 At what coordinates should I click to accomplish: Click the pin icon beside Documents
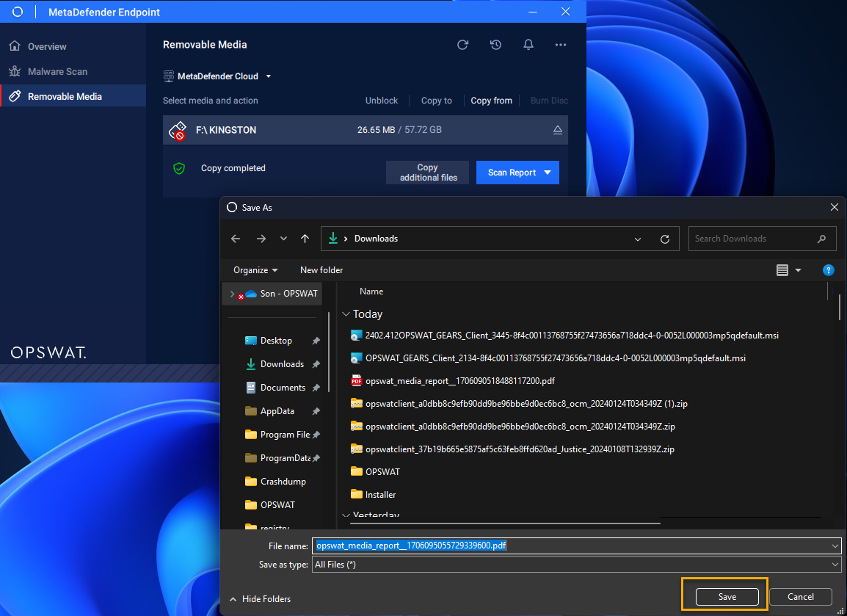coord(316,388)
